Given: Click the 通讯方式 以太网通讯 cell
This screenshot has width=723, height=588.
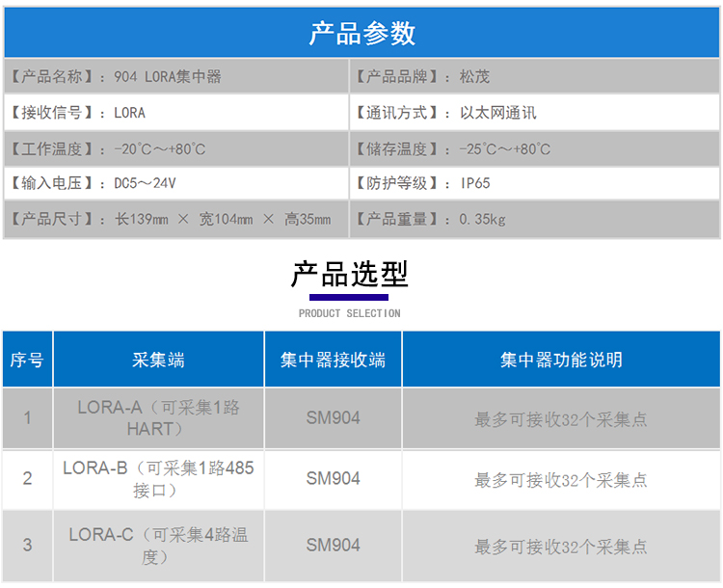Looking at the screenshot, I should tap(534, 112).
